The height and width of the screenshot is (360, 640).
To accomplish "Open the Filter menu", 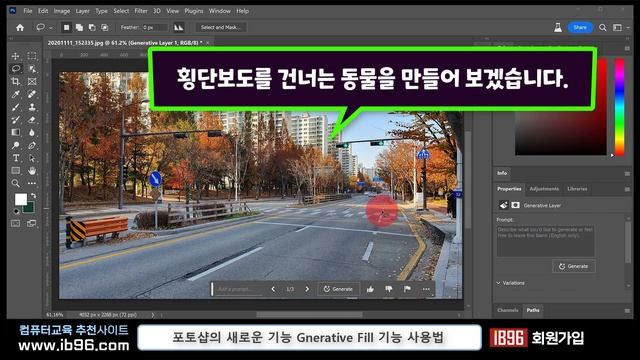I will pos(141,11).
